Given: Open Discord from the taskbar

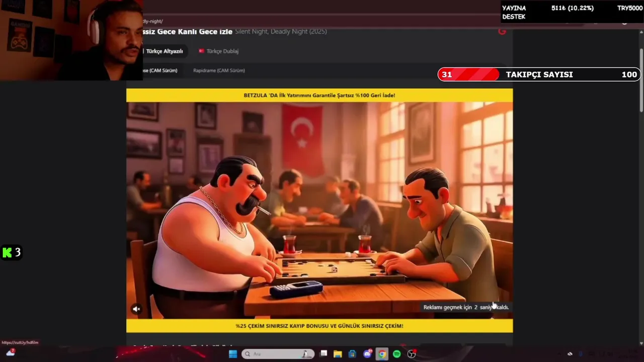Looking at the screenshot, I should (x=367, y=354).
